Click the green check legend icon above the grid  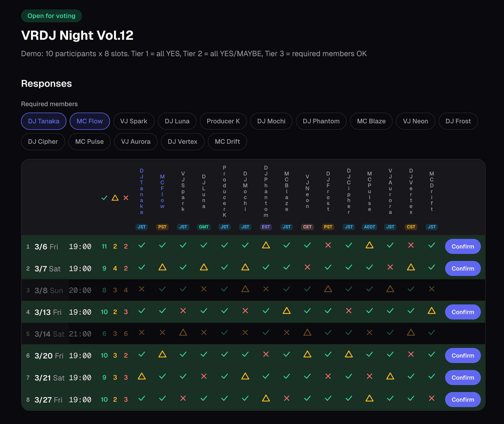pos(104,198)
